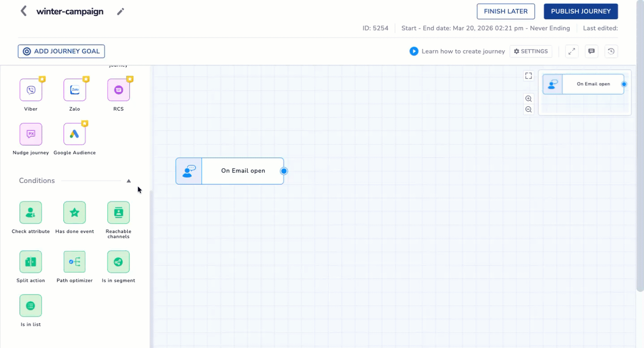Pick the Has done event condition
Viewport: 644px width, 348px height.
tap(74, 213)
